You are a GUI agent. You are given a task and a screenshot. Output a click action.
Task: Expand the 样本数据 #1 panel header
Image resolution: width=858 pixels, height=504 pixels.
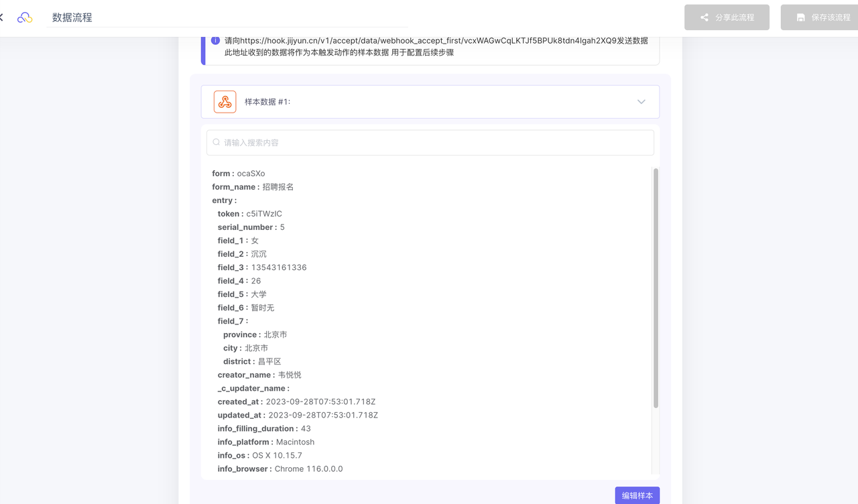coord(430,102)
